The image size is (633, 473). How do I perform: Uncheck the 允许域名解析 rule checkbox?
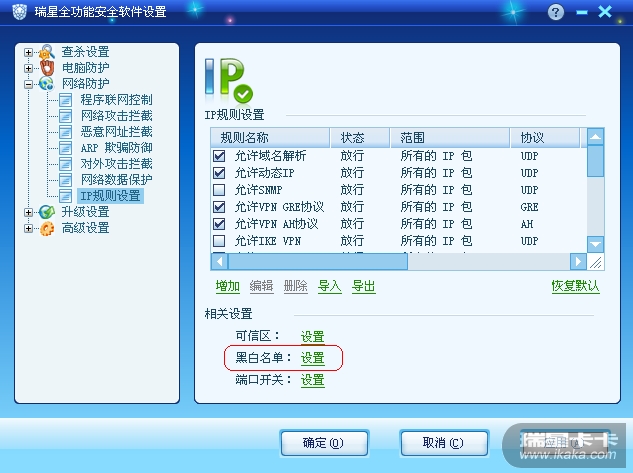click(x=219, y=156)
